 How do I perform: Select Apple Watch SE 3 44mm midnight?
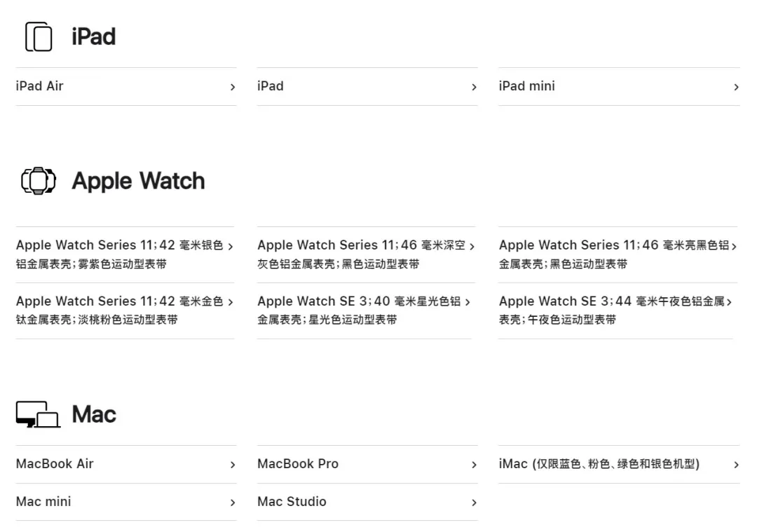[611, 310]
